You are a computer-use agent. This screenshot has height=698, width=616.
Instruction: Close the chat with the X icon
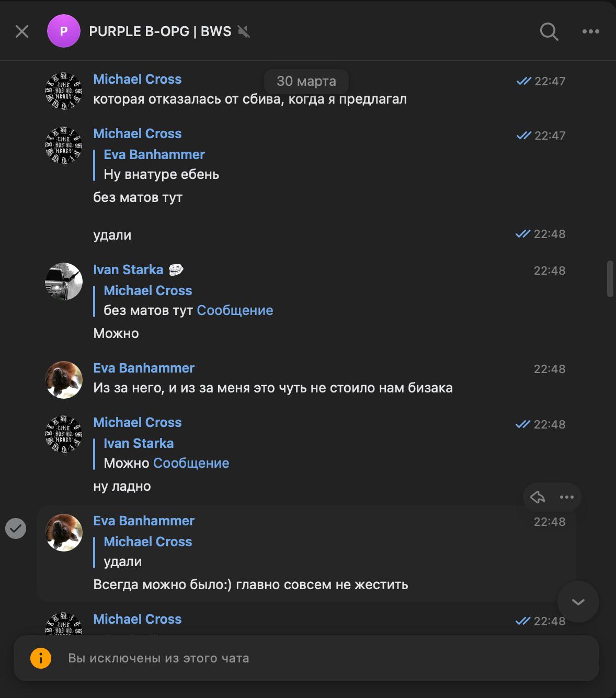pos(22,31)
